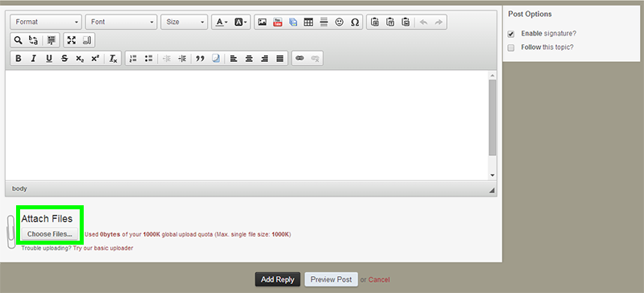
Task: Open the basic uploader link
Action: [x=103, y=248]
